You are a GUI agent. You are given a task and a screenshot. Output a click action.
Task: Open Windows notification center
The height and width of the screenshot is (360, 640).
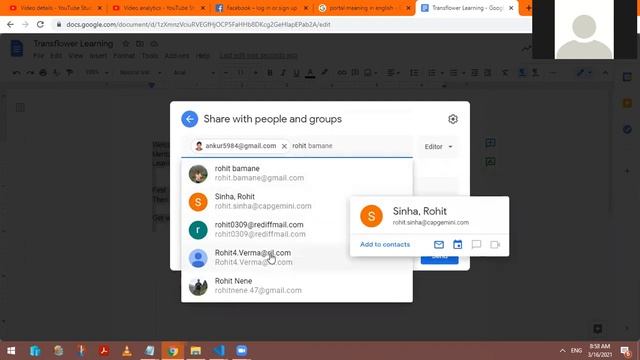(x=625, y=351)
